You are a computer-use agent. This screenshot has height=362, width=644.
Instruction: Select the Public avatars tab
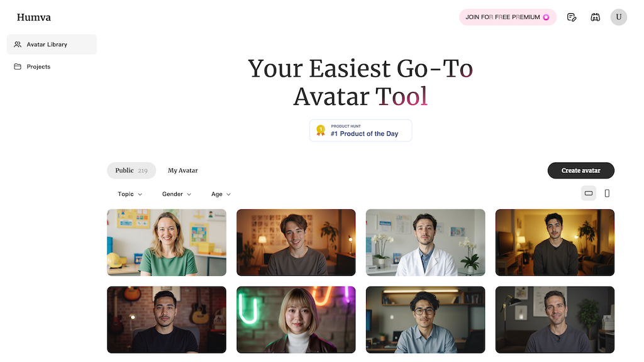click(131, 170)
